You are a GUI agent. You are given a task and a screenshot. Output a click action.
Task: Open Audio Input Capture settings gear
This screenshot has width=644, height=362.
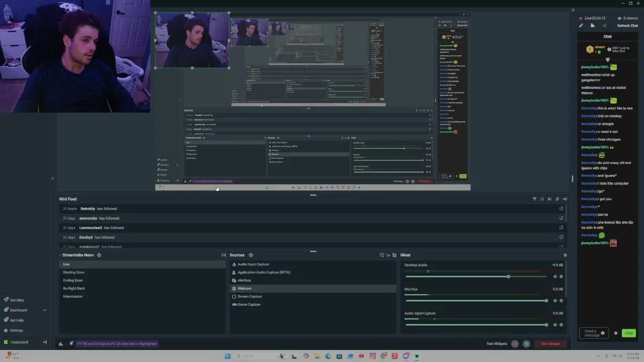(561, 325)
